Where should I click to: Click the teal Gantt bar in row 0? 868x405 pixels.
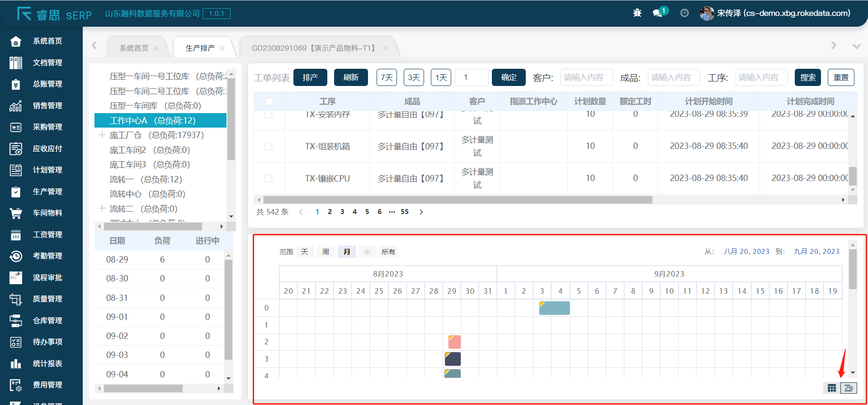[555, 308]
